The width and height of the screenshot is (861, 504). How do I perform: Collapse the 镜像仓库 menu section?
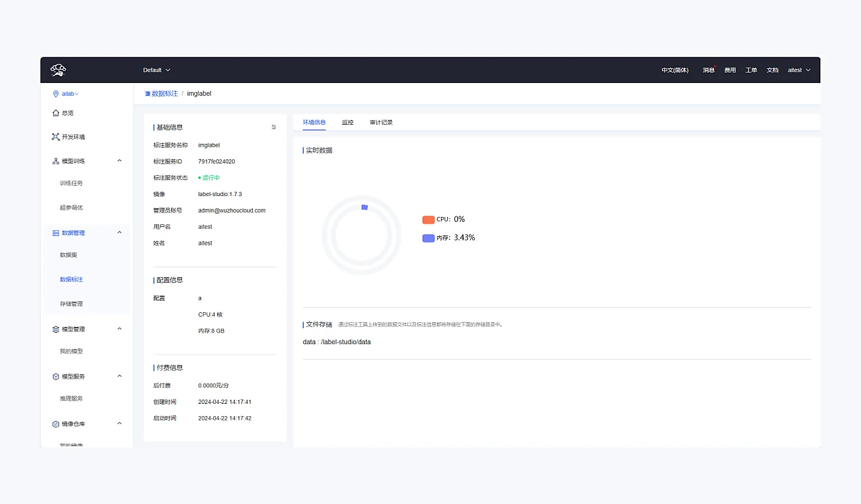[119, 423]
